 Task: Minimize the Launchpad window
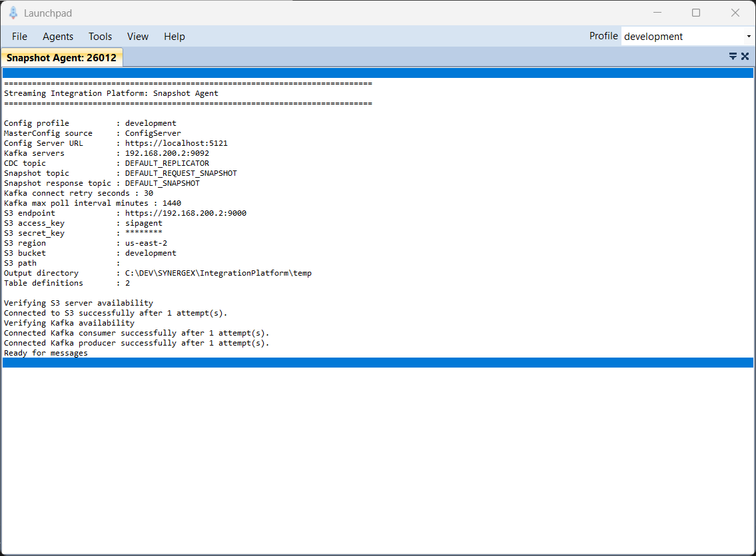[x=657, y=13]
